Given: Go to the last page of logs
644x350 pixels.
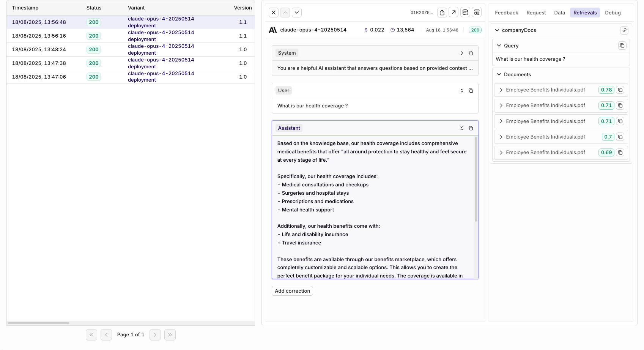Looking at the screenshot, I should tap(170, 335).
